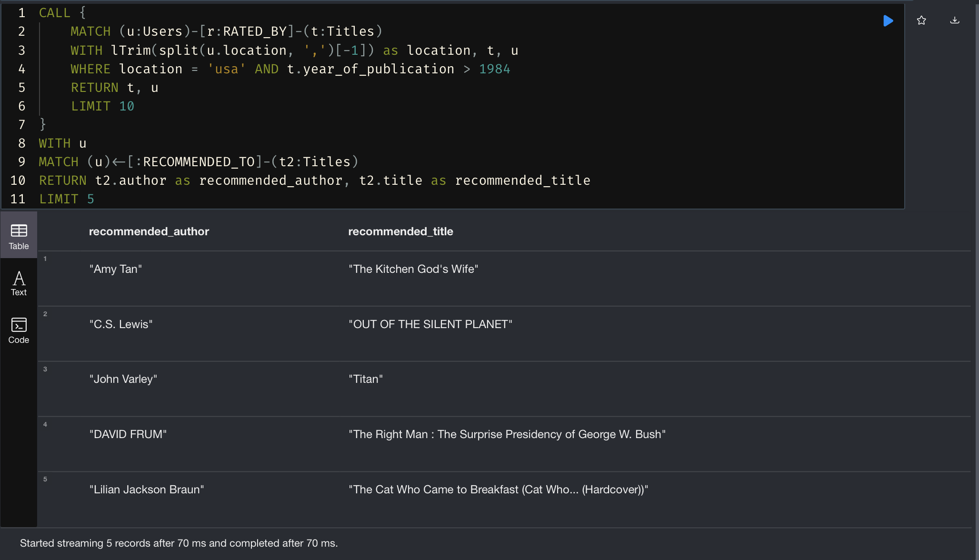Open the Code result view
979x560 pixels.
[x=19, y=330]
